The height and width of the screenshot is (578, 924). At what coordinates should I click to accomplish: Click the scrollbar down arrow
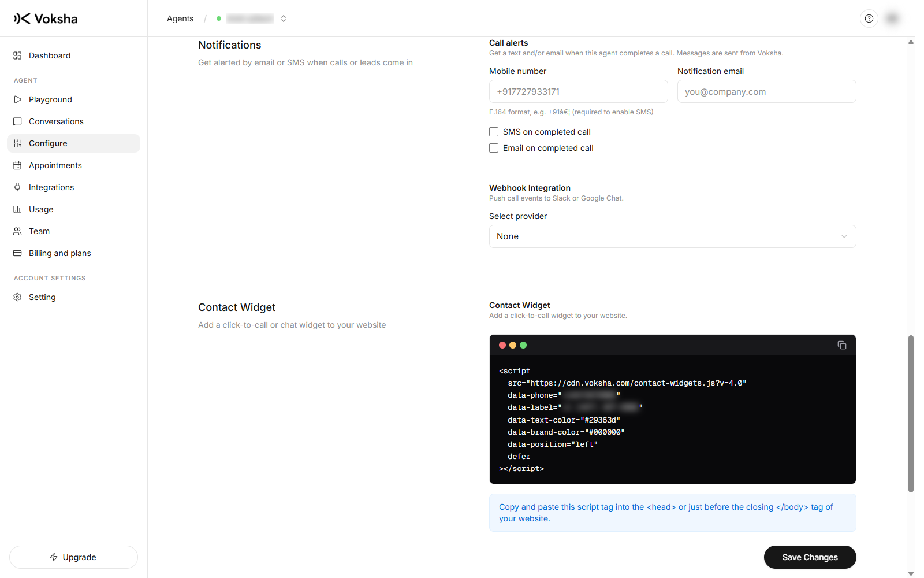click(x=911, y=573)
